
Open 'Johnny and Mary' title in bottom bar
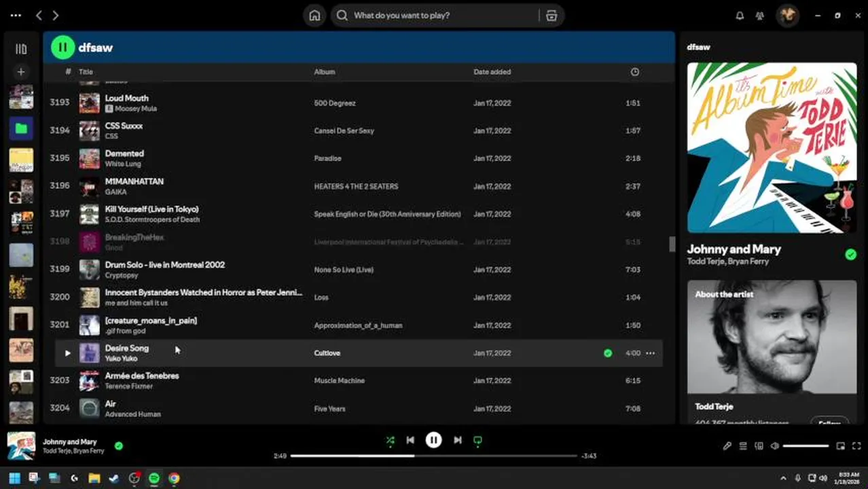click(70, 441)
